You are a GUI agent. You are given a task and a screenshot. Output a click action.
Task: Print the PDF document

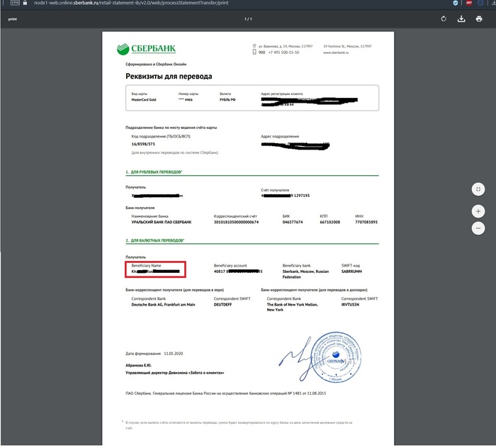coord(479,19)
